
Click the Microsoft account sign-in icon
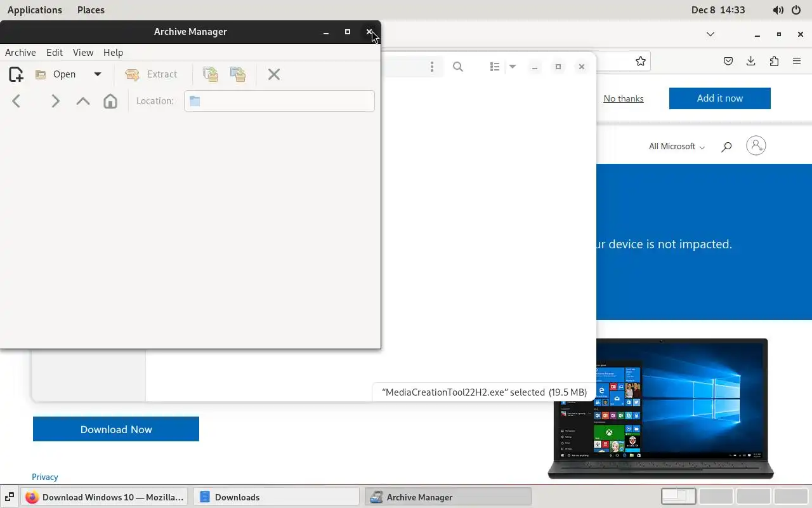pos(756,145)
